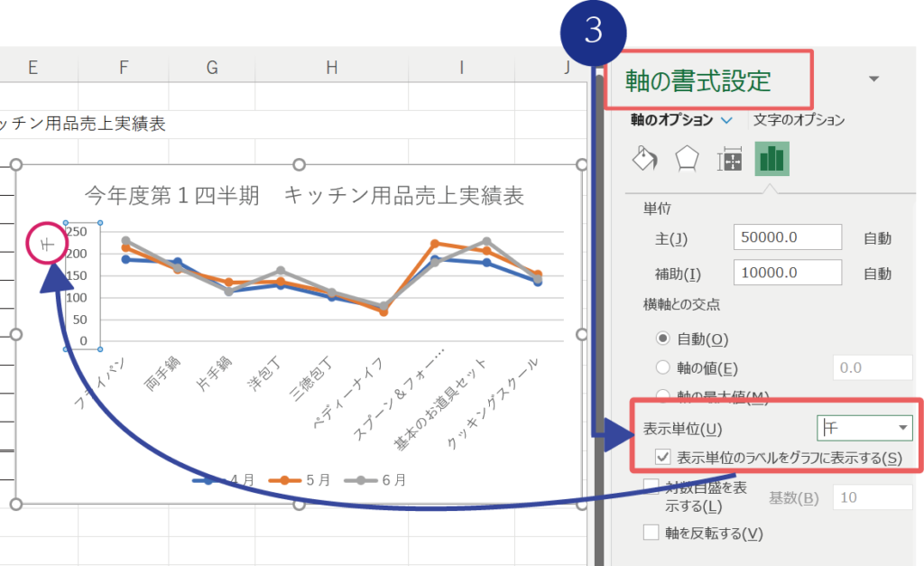Click the 補助 unit value field
Image resolution: width=924 pixels, height=566 pixels.
[788, 273]
